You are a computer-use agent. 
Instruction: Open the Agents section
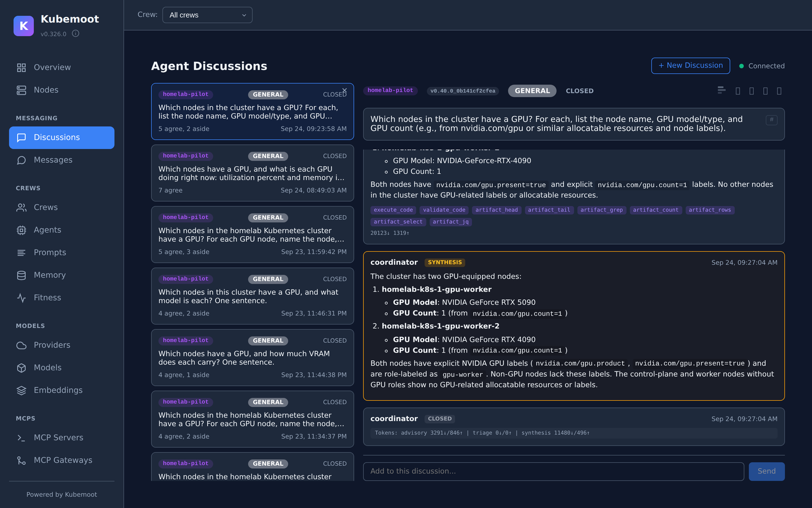(61, 230)
